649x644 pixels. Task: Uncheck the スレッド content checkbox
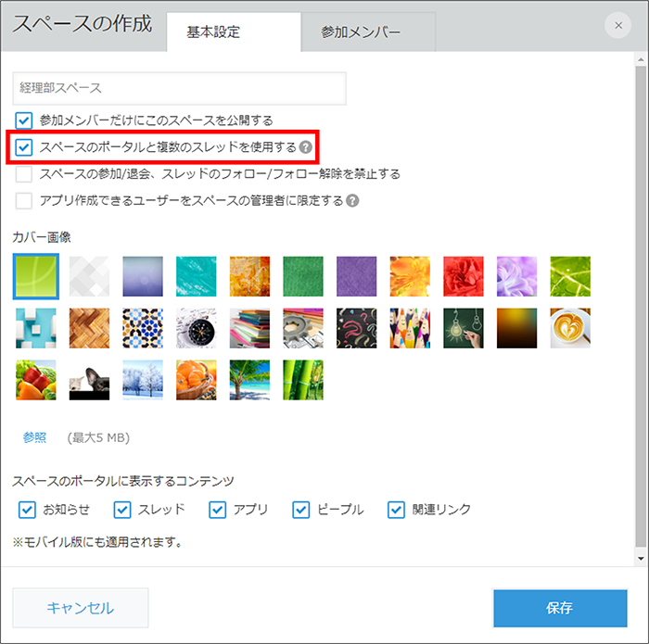(122, 510)
